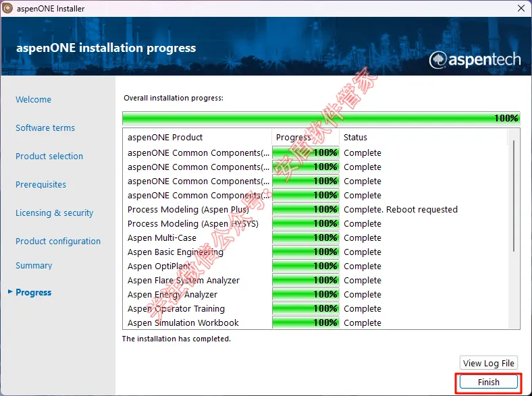Click the Aspen HYSYS row progress bar
Viewport: 532px width, 396px height.
pyautogui.click(x=305, y=224)
